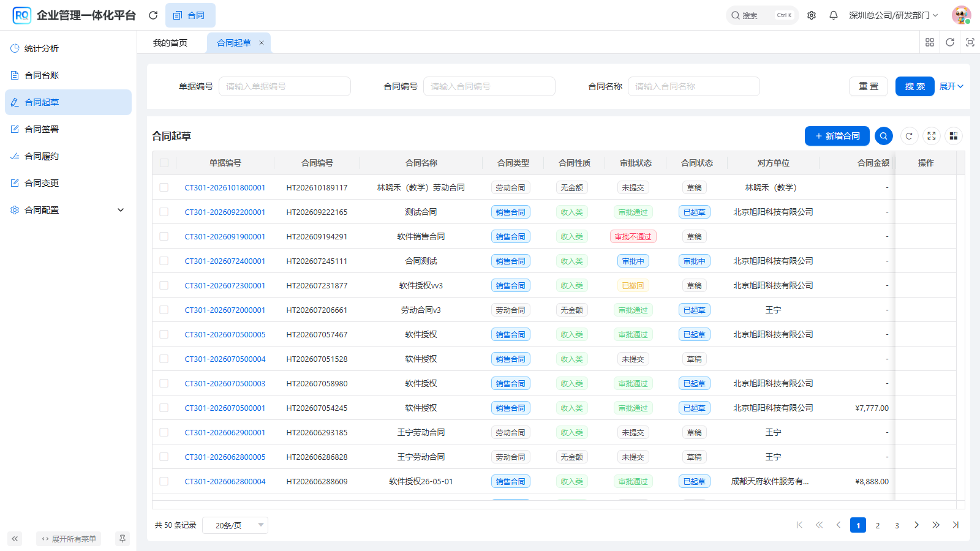The image size is (980, 551).
Task: Go to page 2
Action: coord(878,525)
